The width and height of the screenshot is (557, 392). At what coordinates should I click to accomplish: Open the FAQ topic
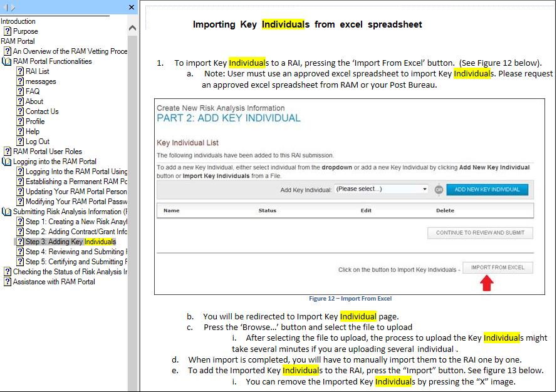pos(33,91)
